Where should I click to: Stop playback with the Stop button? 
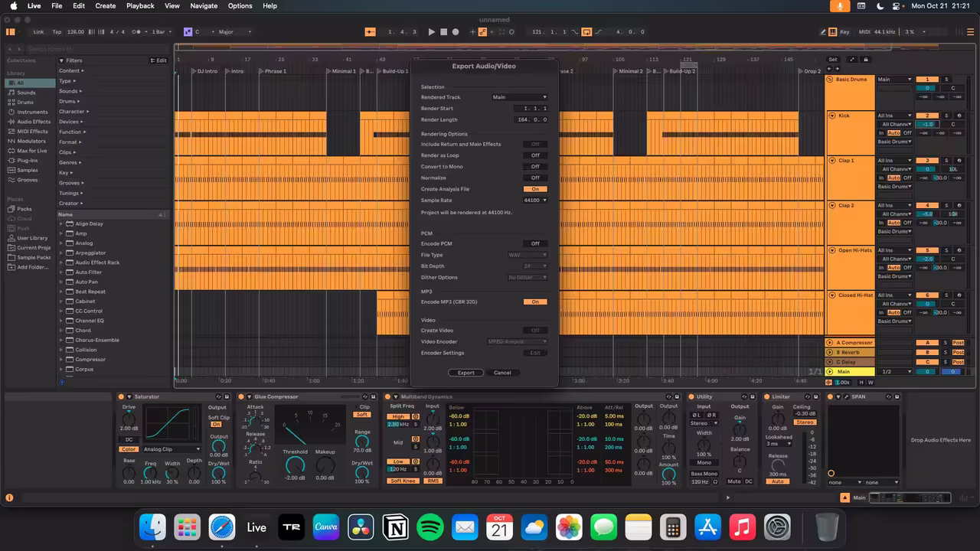coord(444,32)
